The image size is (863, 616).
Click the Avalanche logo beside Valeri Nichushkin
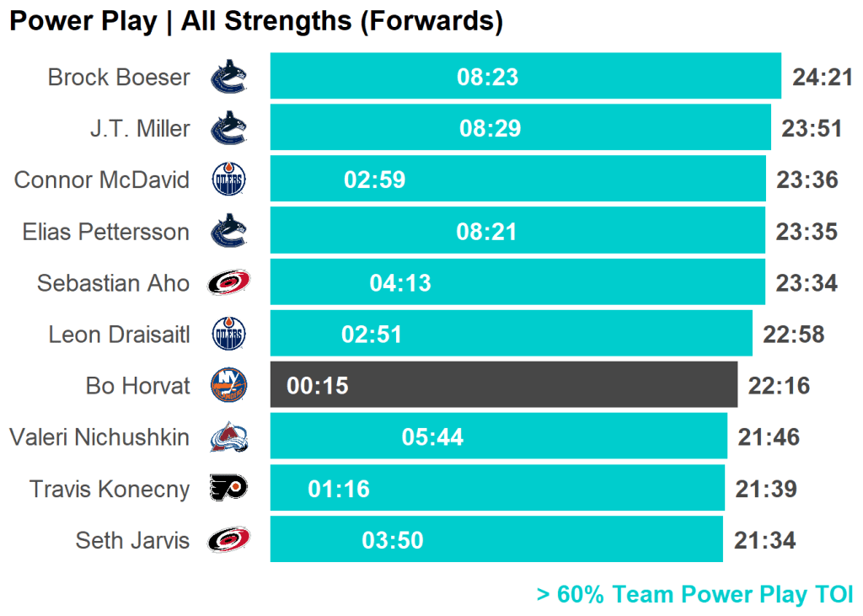pos(228,437)
